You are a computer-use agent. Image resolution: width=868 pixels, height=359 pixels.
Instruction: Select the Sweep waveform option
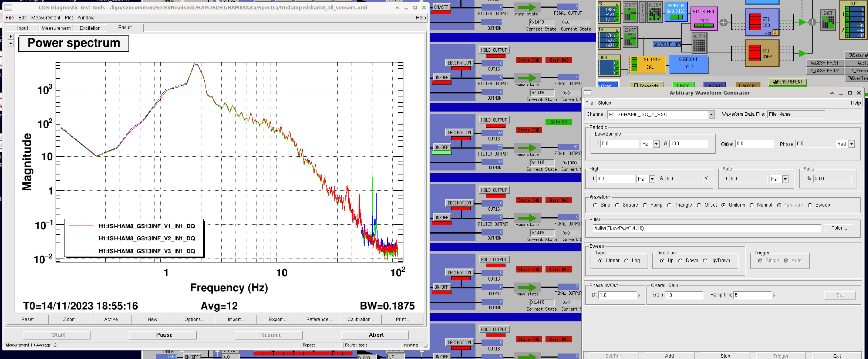pyautogui.click(x=810, y=205)
